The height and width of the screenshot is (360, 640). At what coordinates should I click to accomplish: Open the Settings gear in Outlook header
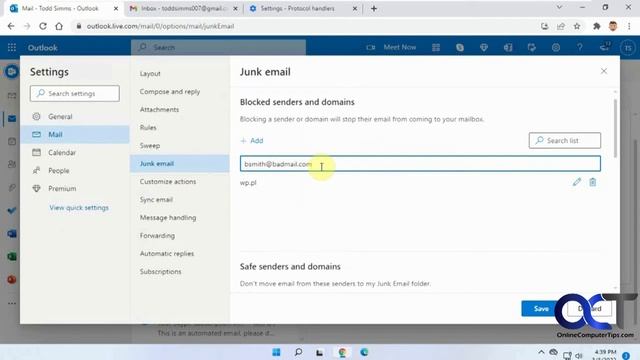click(x=556, y=47)
